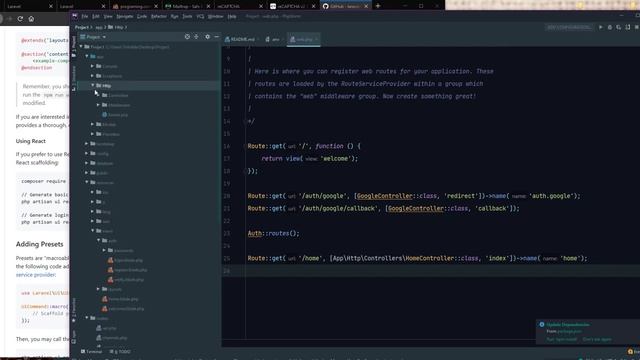Expand the Middleware folder
This screenshot has height=360, width=640.
(98, 105)
